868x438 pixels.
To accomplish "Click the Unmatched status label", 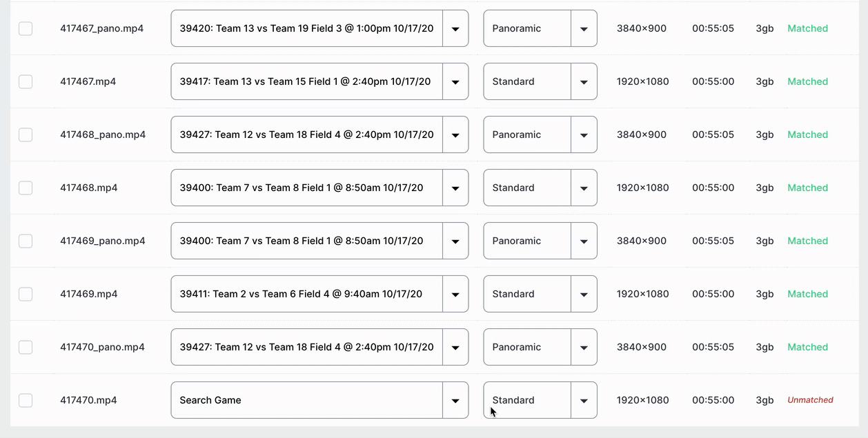I will point(810,400).
